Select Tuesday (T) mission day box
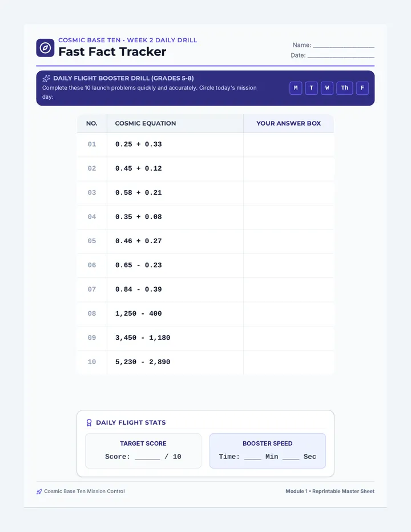This screenshot has width=411, height=532. pyautogui.click(x=311, y=88)
